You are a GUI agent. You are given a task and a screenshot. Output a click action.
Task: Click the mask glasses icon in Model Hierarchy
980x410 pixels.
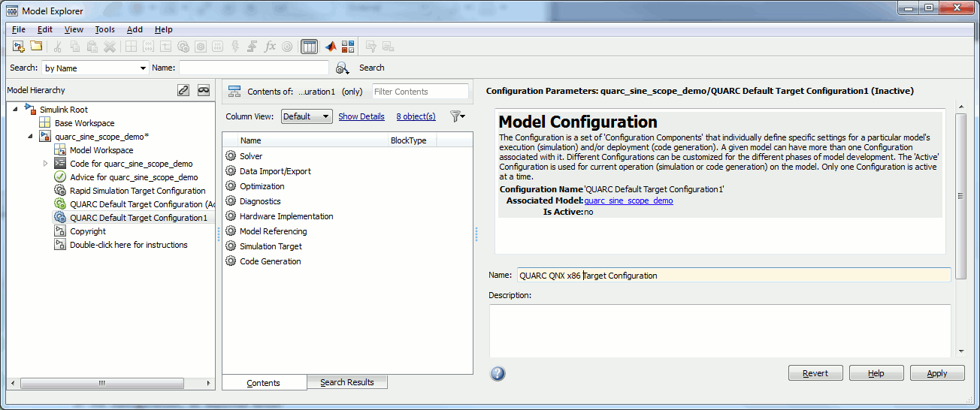[x=203, y=90]
